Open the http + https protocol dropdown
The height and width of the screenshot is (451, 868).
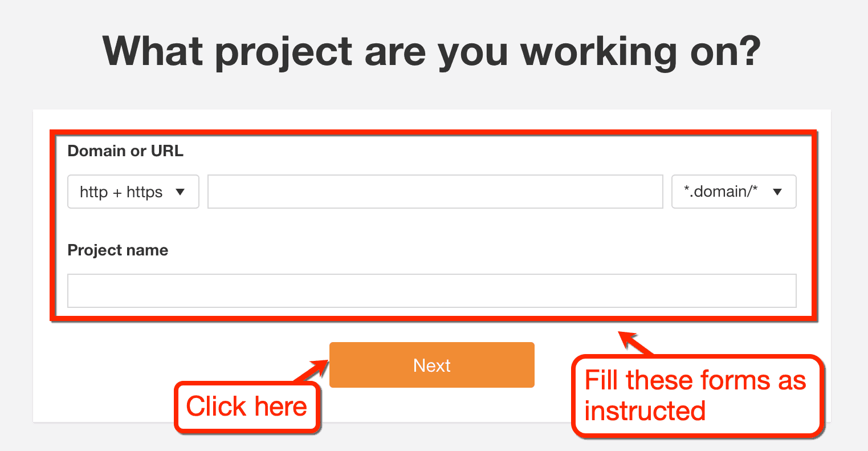pos(133,192)
